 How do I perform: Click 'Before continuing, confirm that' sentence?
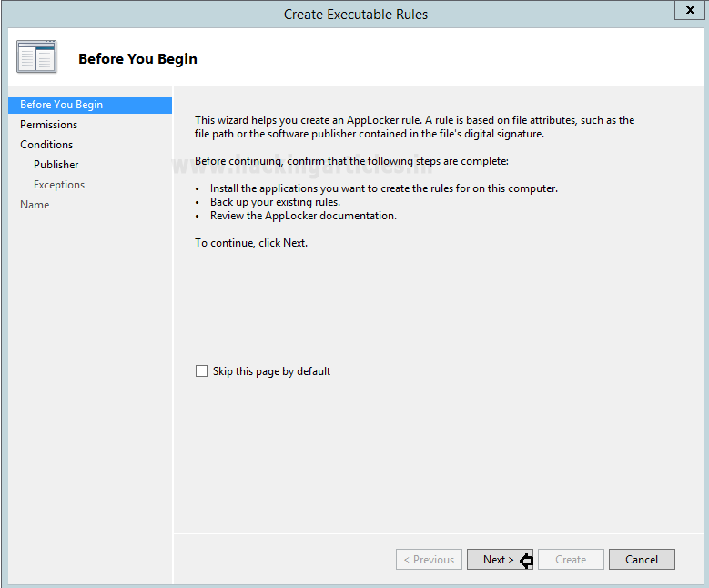click(352, 161)
